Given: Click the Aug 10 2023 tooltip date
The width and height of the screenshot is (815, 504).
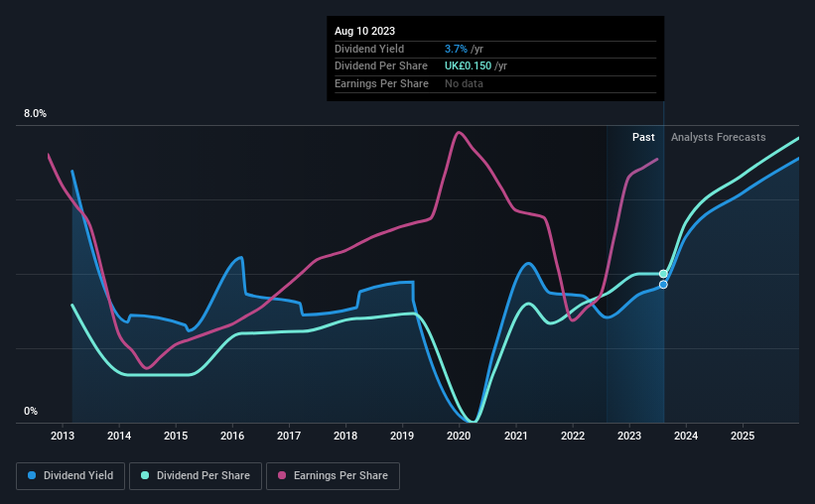Looking at the screenshot, I should tap(365, 31).
